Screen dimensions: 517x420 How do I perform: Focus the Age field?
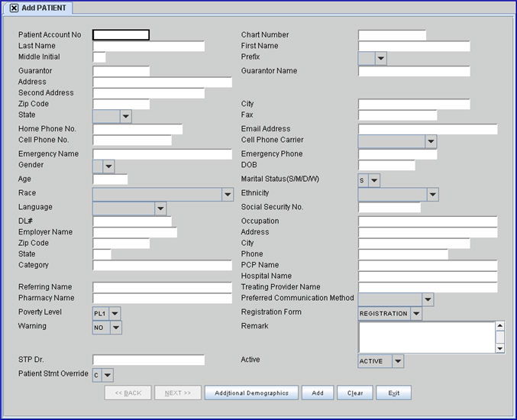110,179
